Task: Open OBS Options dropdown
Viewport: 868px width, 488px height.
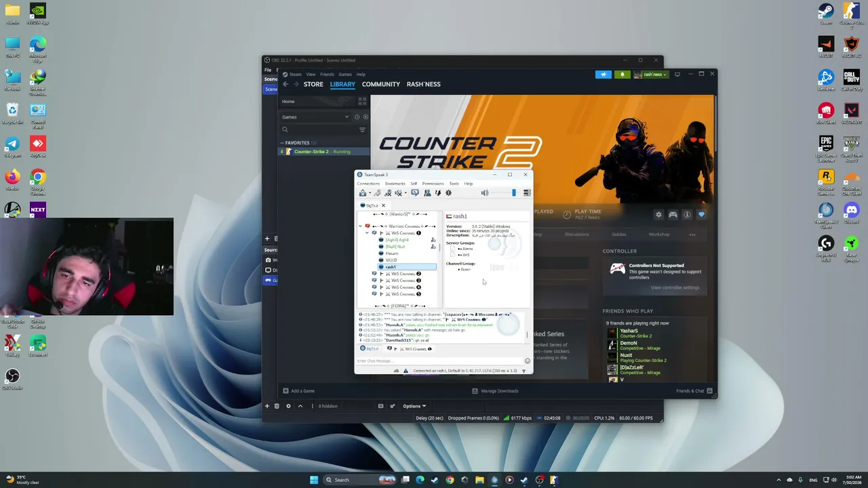Action: [x=414, y=406]
